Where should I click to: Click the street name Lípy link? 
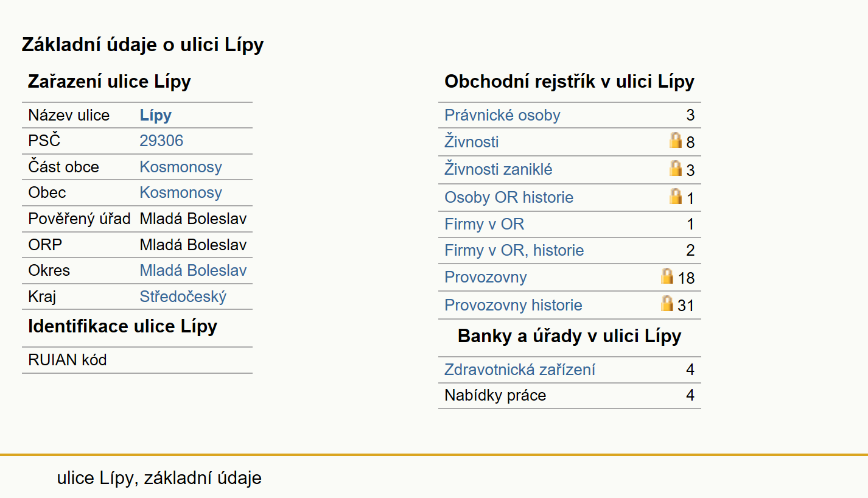[156, 116]
